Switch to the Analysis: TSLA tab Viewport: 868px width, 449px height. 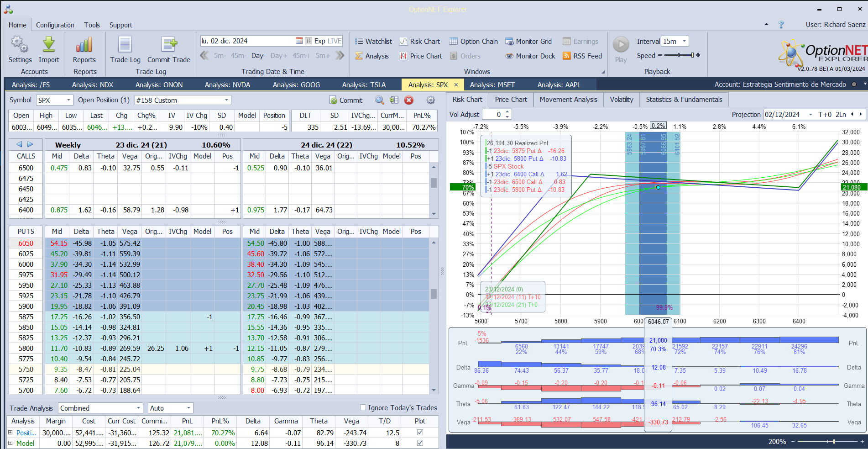point(364,85)
